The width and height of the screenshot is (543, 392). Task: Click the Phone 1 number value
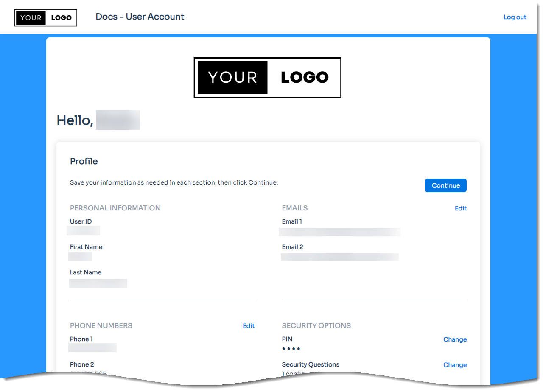92,348
